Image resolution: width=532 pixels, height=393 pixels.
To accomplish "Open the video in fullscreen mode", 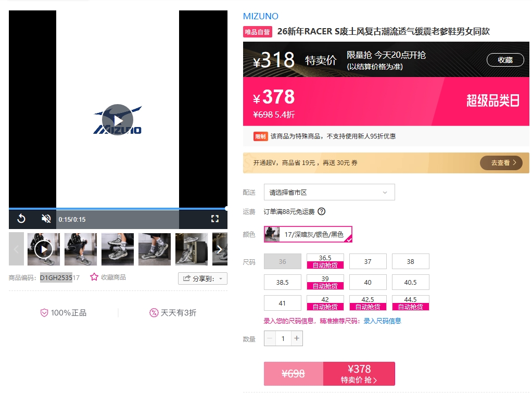I will pyautogui.click(x=215, y=219).
